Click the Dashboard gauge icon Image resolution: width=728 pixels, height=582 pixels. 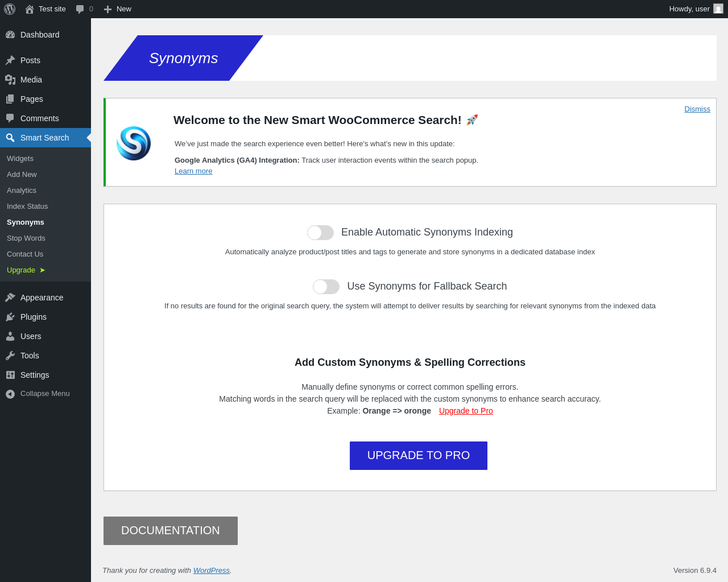10,35
